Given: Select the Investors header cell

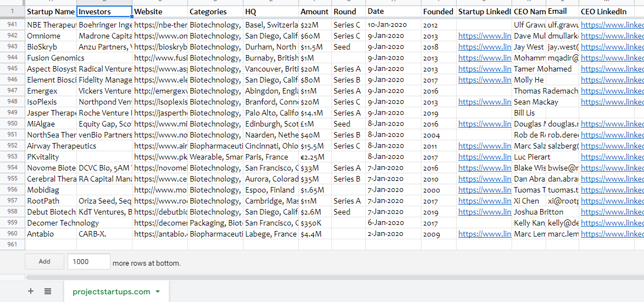Looking at the screenshot, I should (104, 12).
